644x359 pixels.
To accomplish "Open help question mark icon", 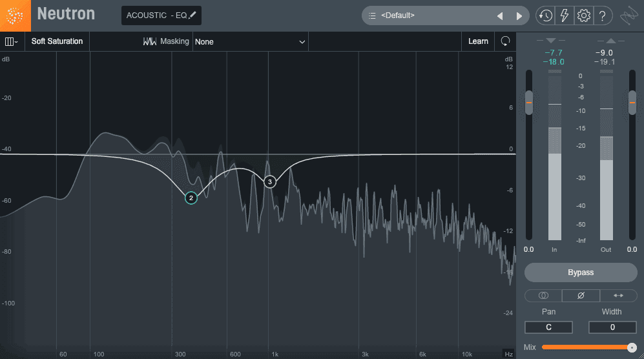I will pyautogui.click(x=603, y=16).
